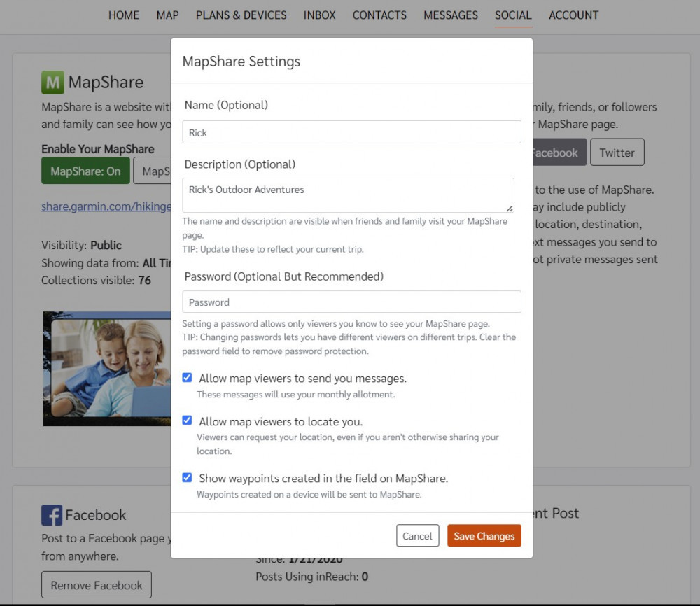Click the family photo thumbnail
Screen dimensions: 700x606
pyautogui.click(x=106, y=369)
